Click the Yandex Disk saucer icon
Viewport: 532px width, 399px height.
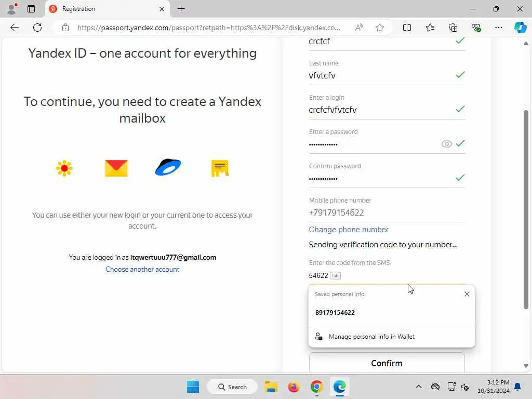pos(168,167)
